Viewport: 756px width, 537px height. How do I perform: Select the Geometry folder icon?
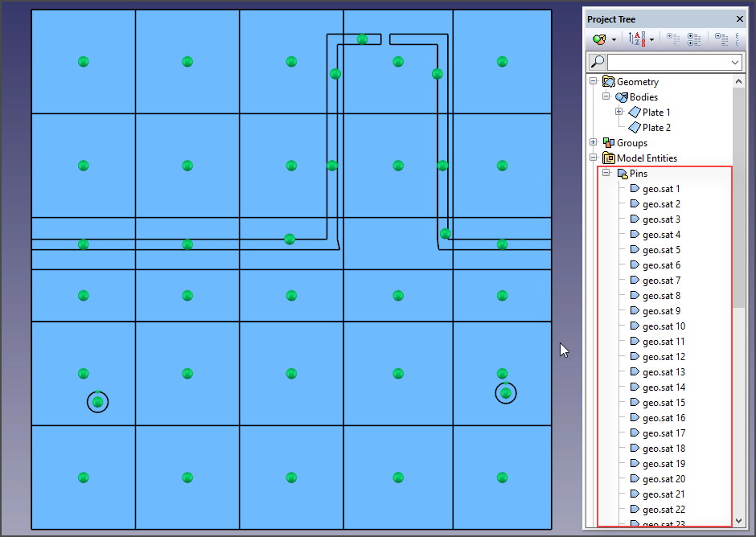pyautogui.click(x=609, y=82)
